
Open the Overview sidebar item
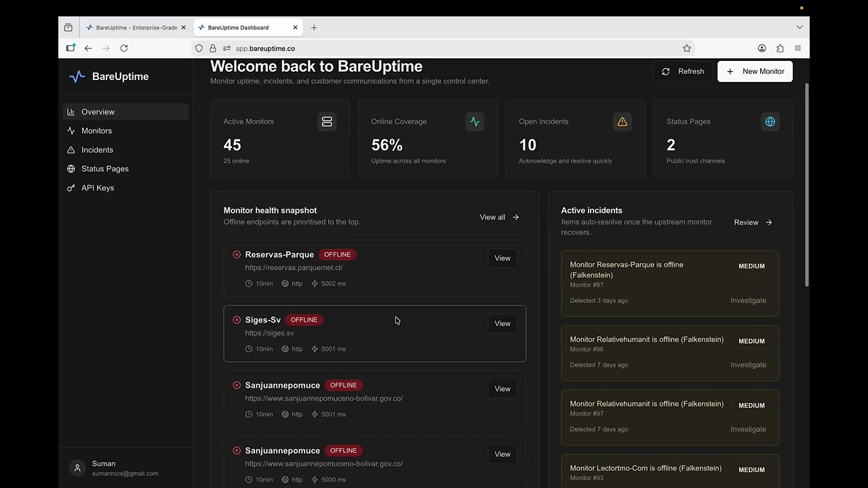[126, 112]
